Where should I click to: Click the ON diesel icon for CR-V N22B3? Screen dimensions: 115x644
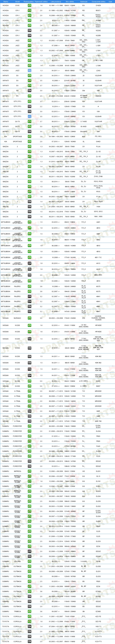pos(29,35)
